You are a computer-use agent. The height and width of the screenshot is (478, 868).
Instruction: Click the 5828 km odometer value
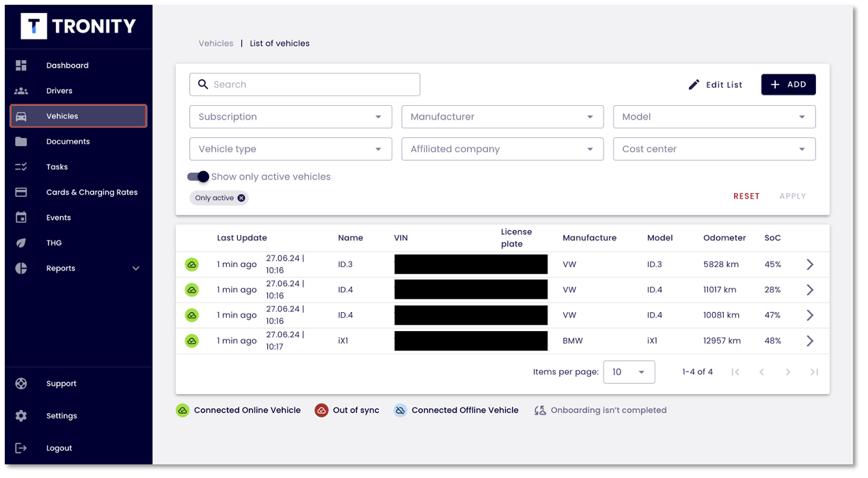pos(721,264)
